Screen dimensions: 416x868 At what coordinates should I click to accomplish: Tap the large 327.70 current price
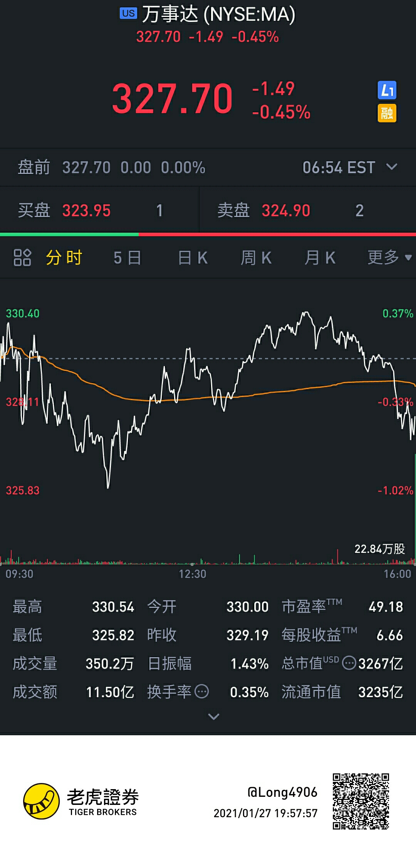[x=172, y=99]
